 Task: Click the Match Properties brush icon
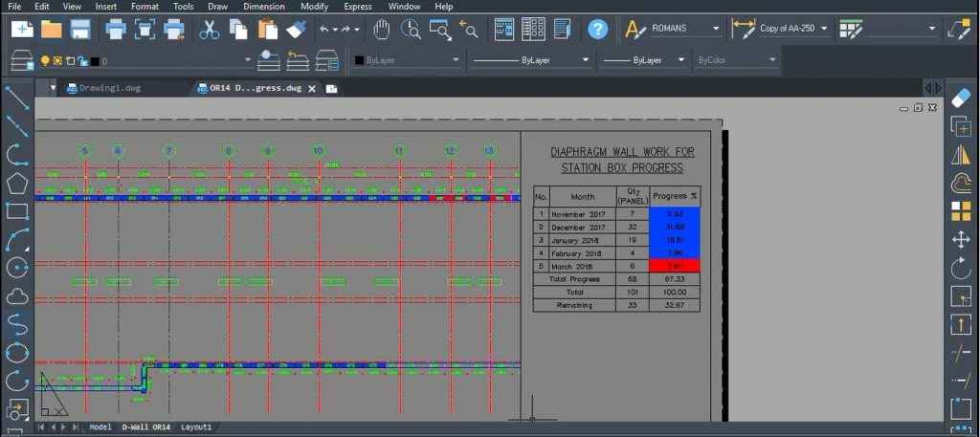[295, 29]
